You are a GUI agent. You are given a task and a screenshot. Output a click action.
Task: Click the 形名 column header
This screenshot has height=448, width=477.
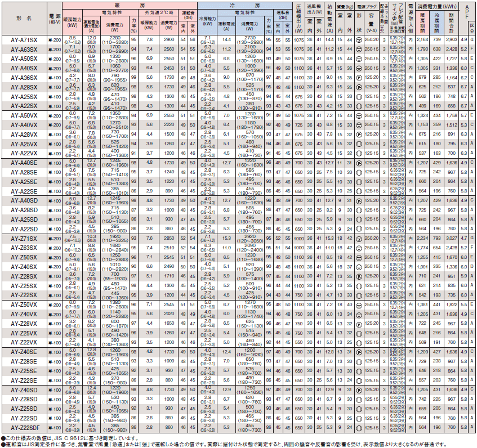point(24,19)
